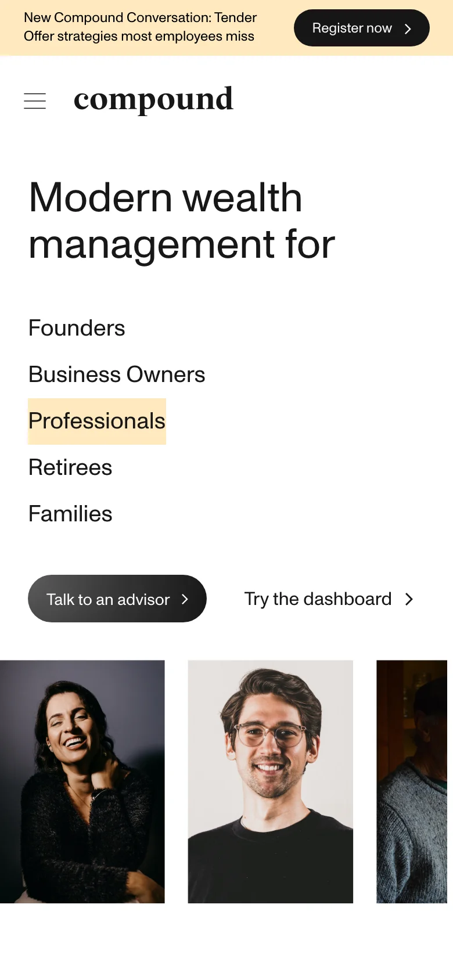Click the chevron in Talk to an advisor
The height and width of the screenshot is (980, 453).
pyautogui.click(x=185, y=599)
